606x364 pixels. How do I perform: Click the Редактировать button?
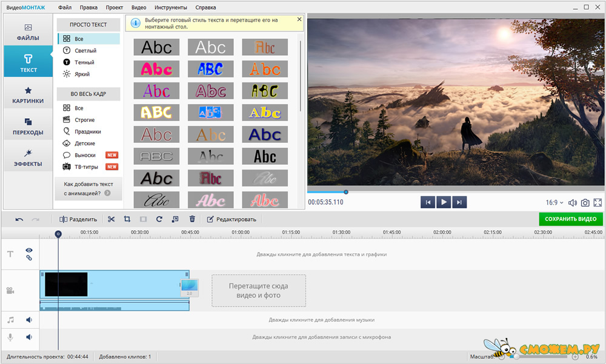(231, 219)
